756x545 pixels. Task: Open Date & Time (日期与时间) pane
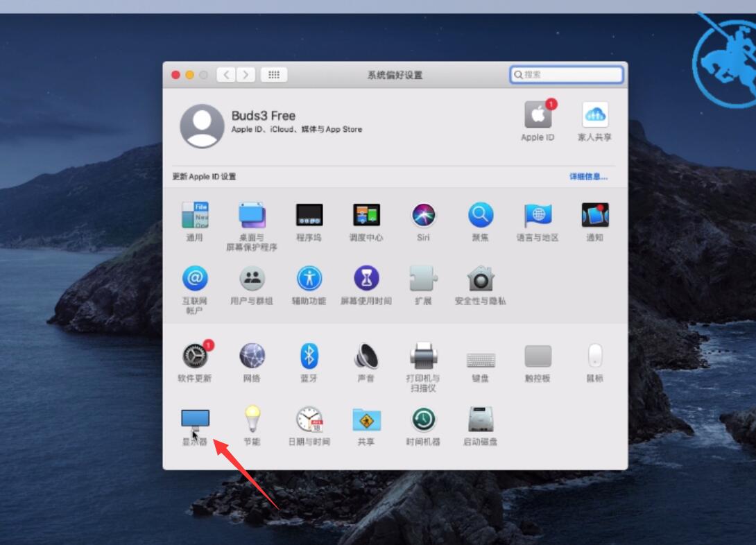click(x=309, y=419)
